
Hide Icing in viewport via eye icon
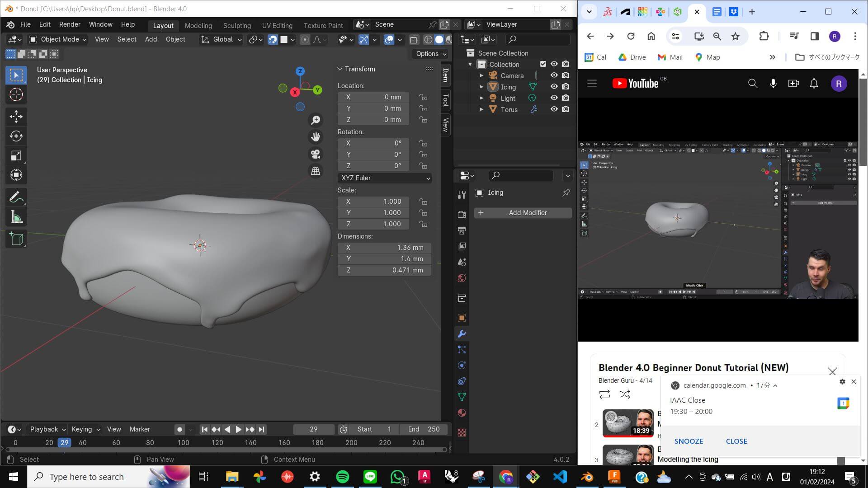pos(554,87)
